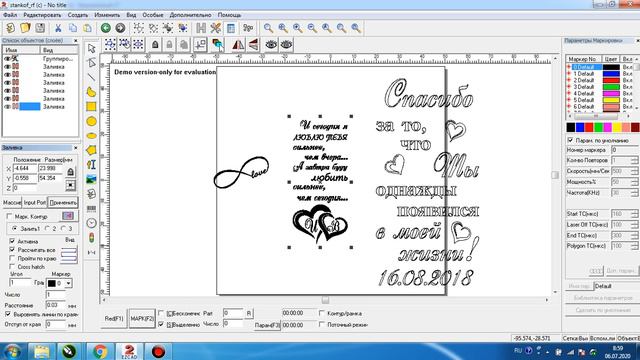
Task: Click the Open file folder icon
Action: [x=25, y=28]
